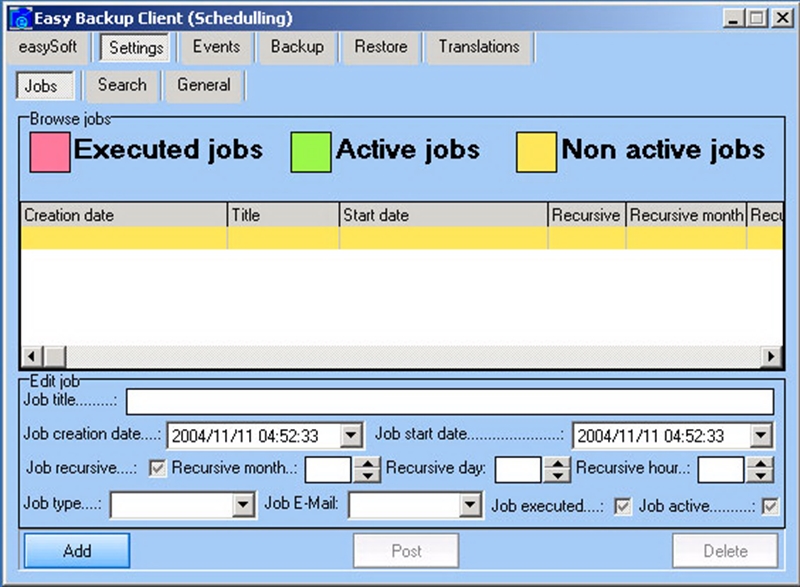Switch to the Backup tab

[x=296, y=46]
